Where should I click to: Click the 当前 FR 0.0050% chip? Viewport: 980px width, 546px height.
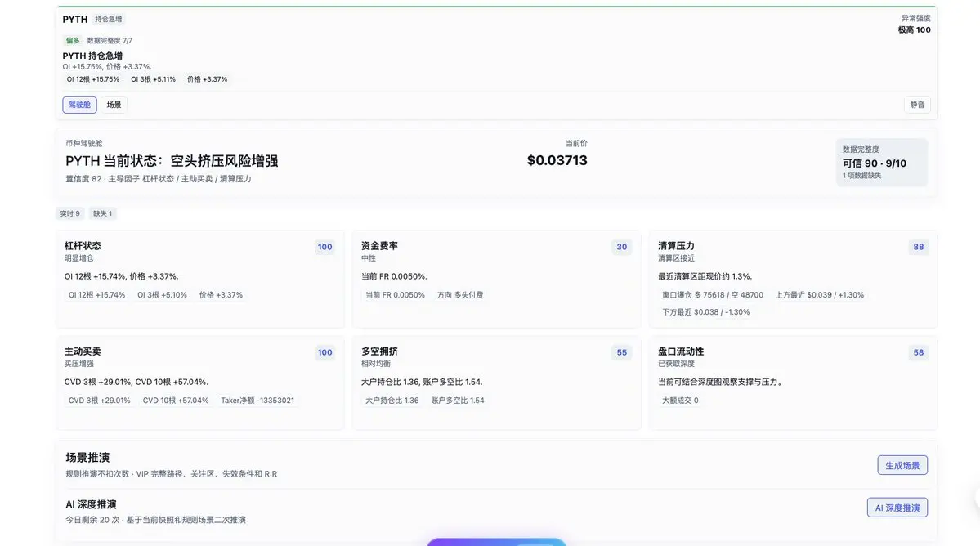point(395,295)
